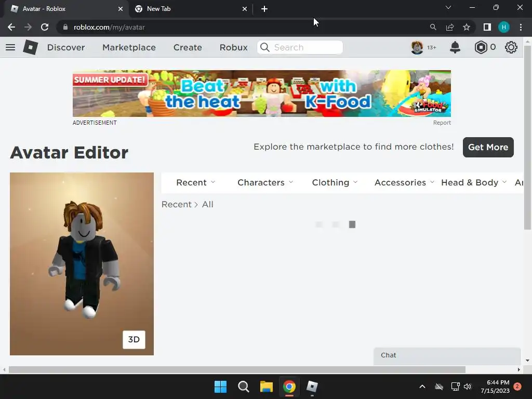Open the volume control in the system tray
The height and width of the screenshot is (399, 532).
pyautogui.click(x=468, y=387)
